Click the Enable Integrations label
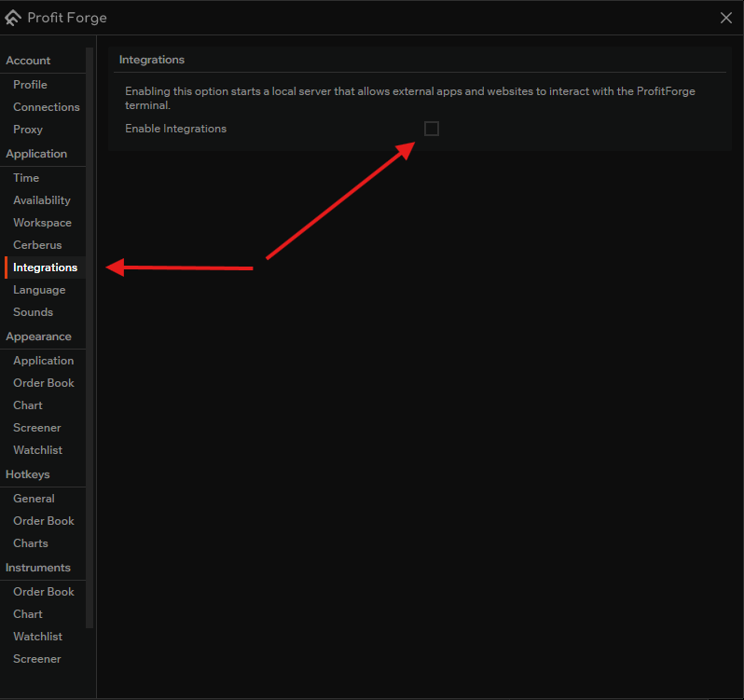744x700 pixels. pyautogui.click(x=175, y=129)
